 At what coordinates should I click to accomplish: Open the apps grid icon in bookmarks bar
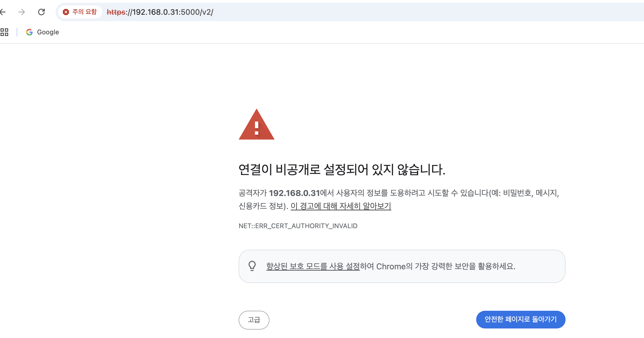[4, 32]
